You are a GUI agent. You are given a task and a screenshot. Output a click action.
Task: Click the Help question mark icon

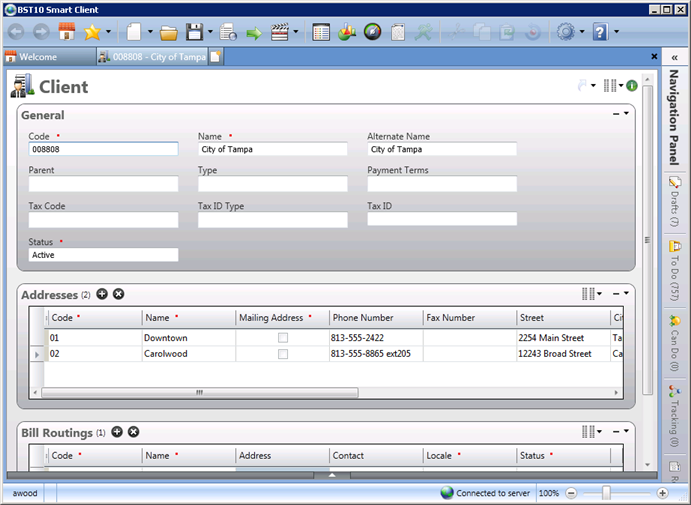pos(600,32)
